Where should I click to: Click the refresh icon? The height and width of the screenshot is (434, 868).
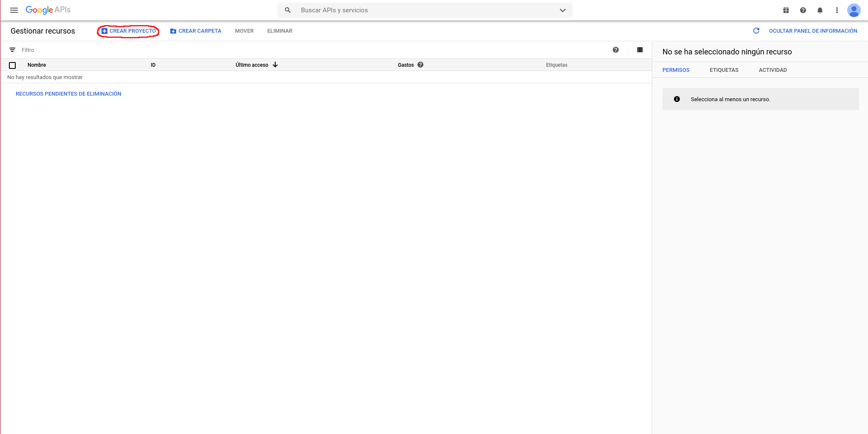click(756, 31)
